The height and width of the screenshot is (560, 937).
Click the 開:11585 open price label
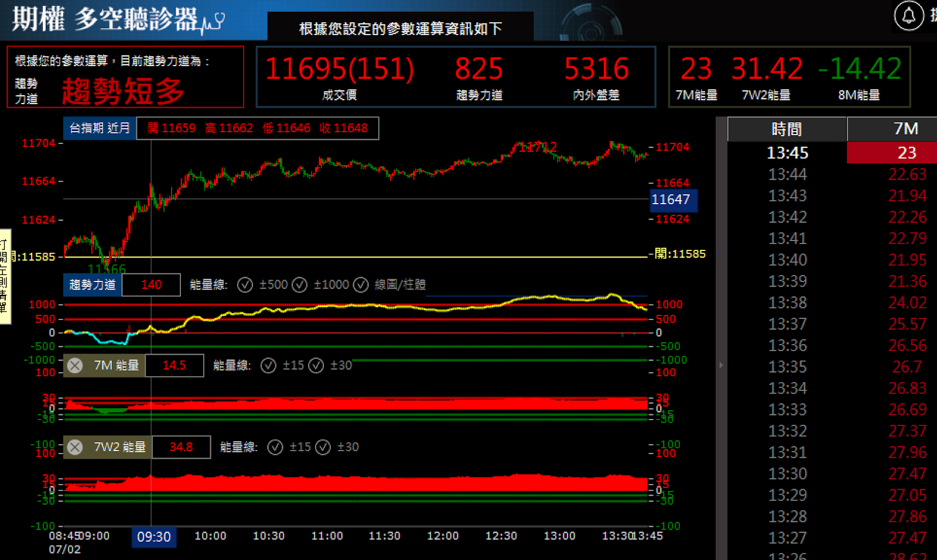click(x=680, y=254)
